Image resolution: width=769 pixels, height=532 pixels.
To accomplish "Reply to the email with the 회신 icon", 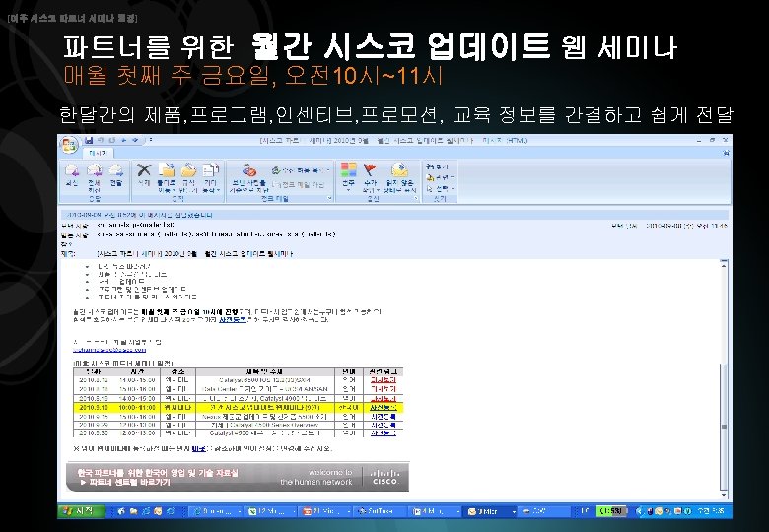I will [72, 176].
